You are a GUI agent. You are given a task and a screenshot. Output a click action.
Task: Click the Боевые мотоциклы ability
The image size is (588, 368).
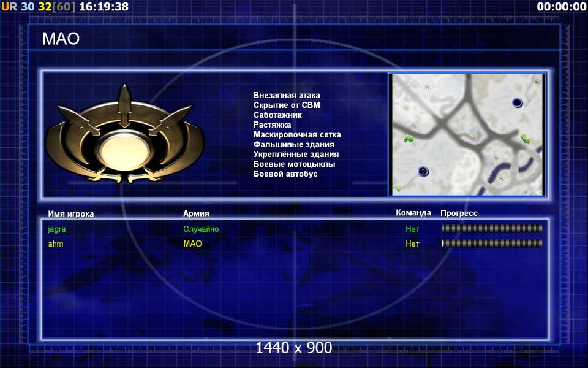[x=294, y=164]
